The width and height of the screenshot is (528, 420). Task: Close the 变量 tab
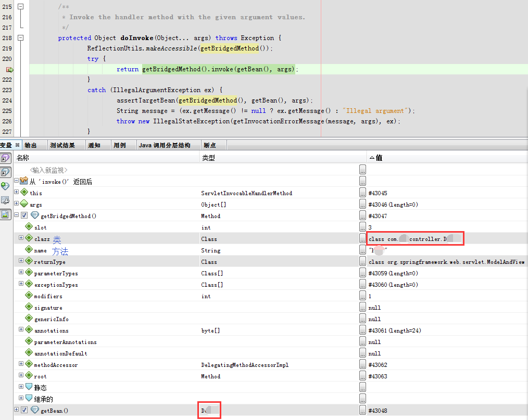[x=18, y=145]
